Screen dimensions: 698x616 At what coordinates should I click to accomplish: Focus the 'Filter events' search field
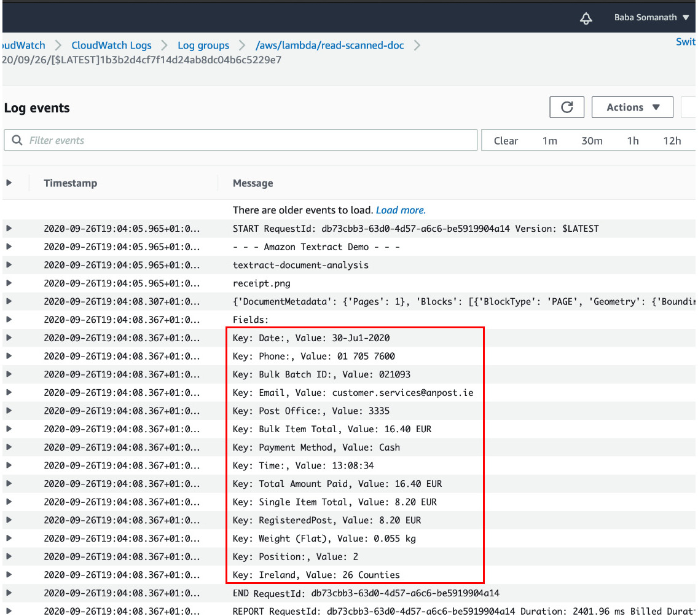tap(241, 140)
